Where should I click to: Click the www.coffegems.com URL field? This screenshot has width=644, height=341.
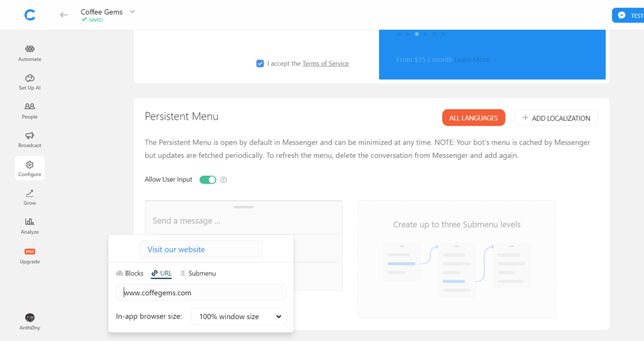click(201, 293)
